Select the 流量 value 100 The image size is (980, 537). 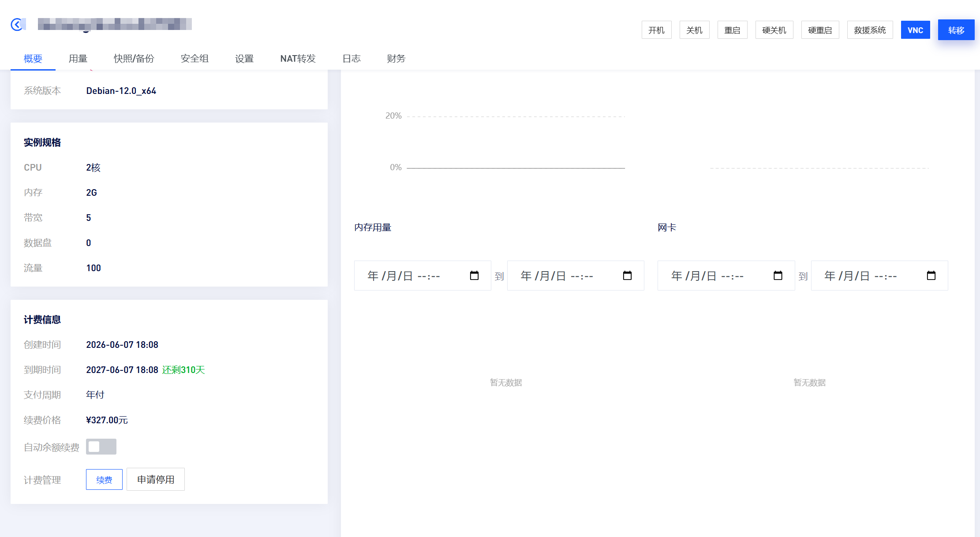[94, 268]
